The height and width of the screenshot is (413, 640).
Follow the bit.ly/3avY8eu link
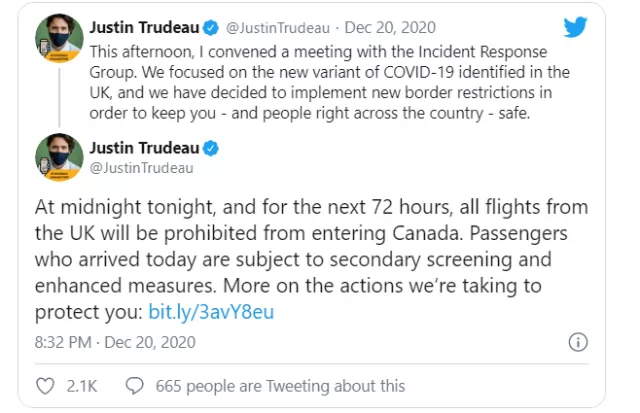click(x=211, y=312)
